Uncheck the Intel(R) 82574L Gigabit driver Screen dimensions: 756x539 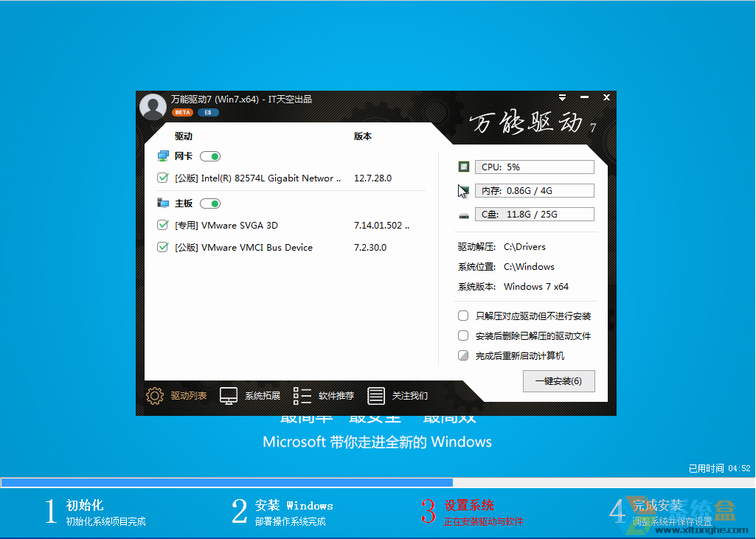(163, 178)
